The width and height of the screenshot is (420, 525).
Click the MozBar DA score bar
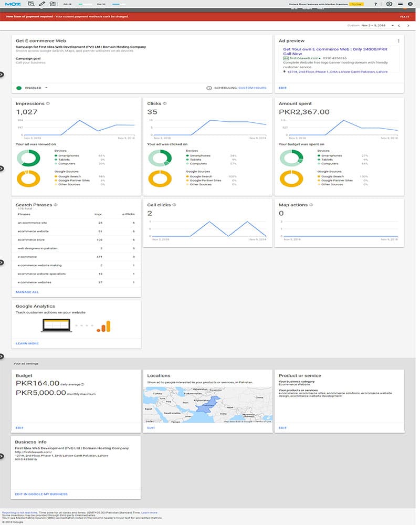tap(118, 4)
